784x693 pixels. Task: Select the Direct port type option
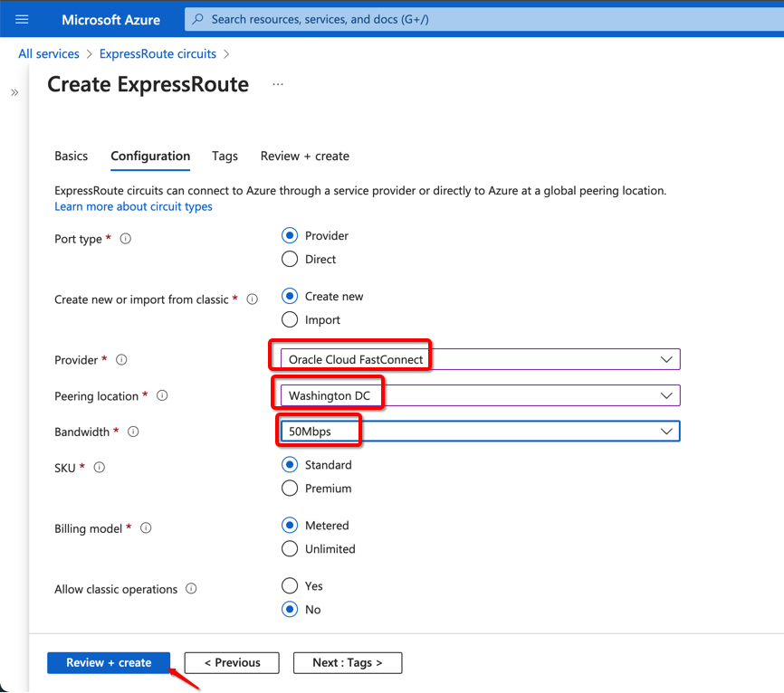point(290,260)
